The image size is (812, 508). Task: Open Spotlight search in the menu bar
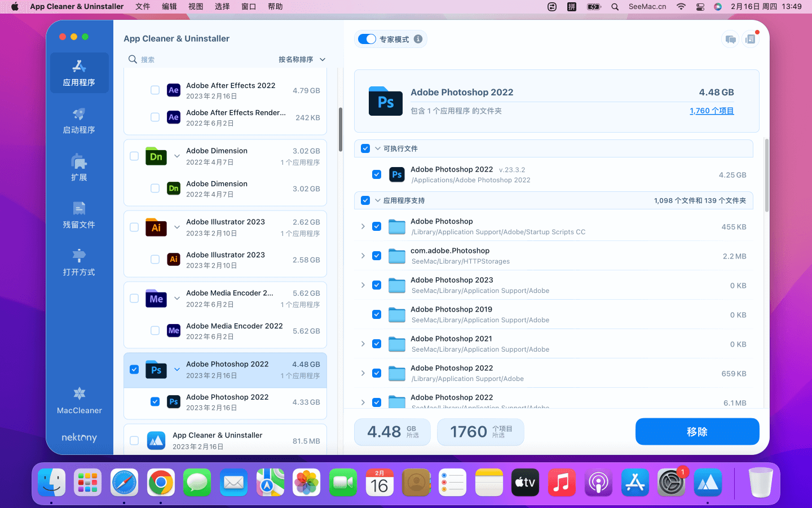click(615, 7)
